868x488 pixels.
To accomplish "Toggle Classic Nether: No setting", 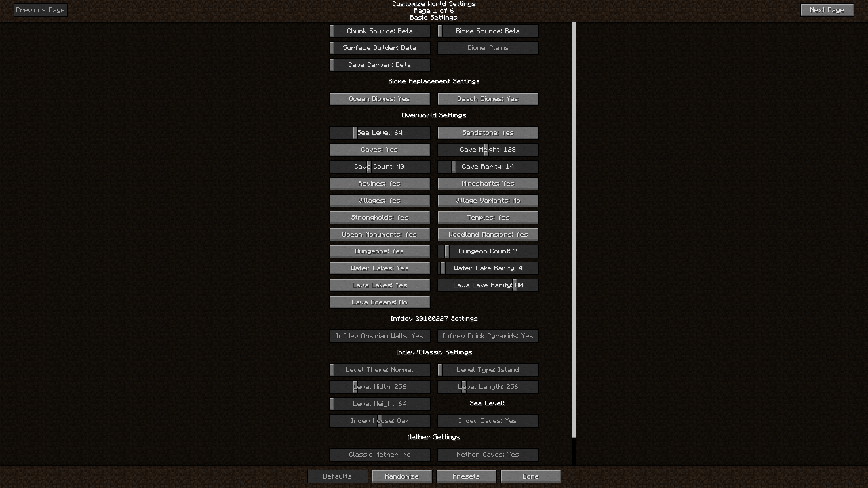I will click(379, 454).
